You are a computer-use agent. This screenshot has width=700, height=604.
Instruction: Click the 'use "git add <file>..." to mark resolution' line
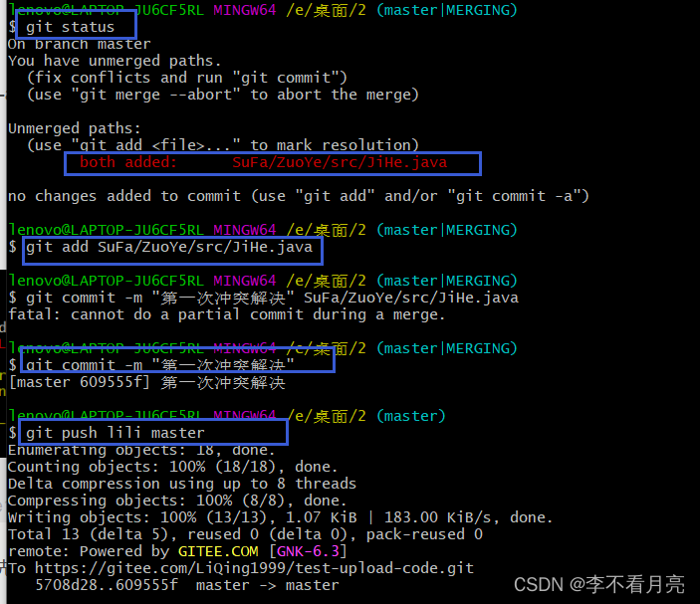pyautogui.click(x=222, y=145)
